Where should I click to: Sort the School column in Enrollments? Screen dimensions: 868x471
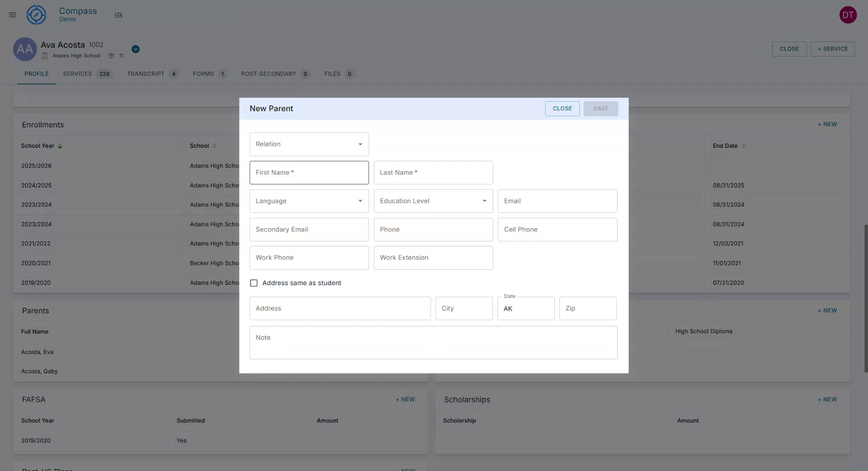(x=214, y=146)
